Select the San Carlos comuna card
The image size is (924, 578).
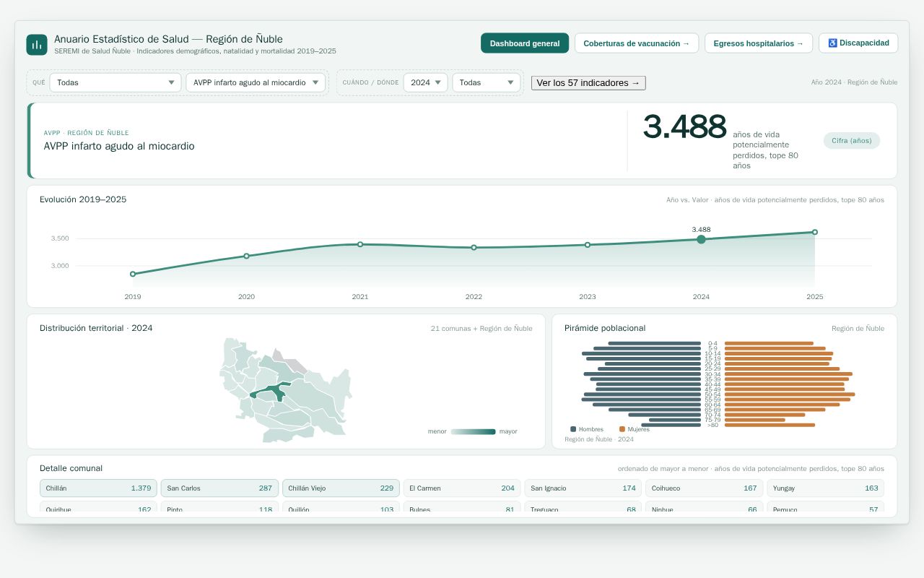click(x=219, y=488)
